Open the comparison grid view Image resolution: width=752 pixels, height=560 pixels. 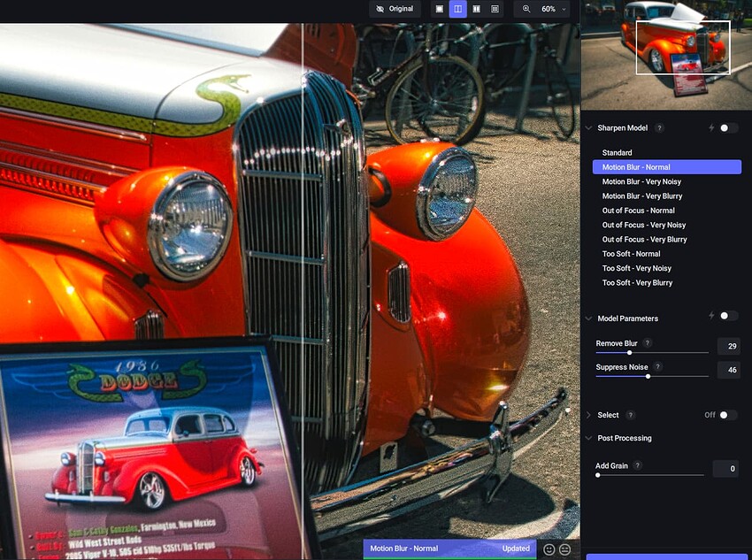(x=495, y=9)
